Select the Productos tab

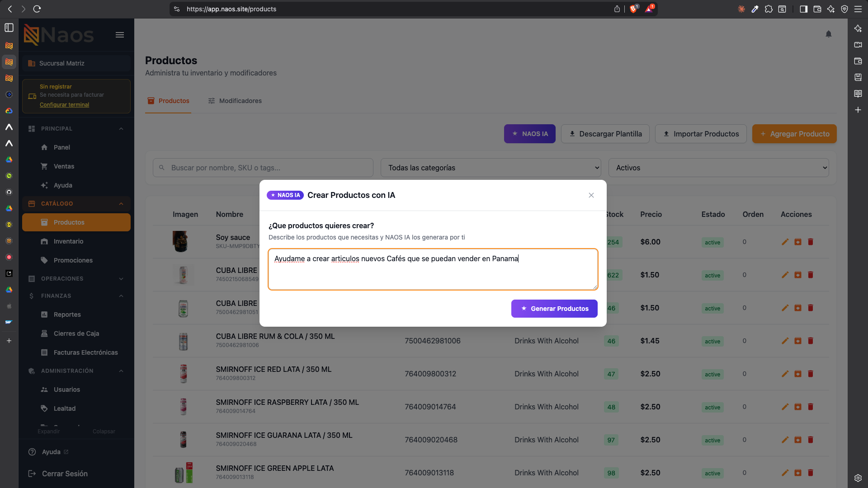coord(168,101)
